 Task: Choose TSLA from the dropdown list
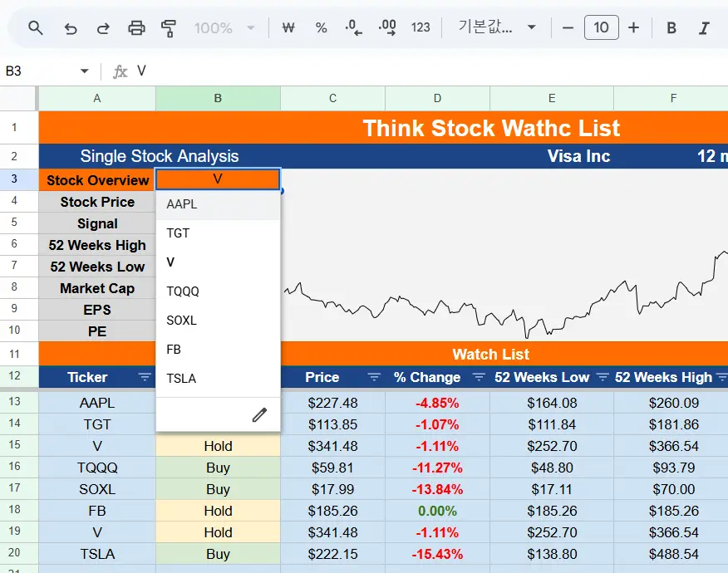219,379
